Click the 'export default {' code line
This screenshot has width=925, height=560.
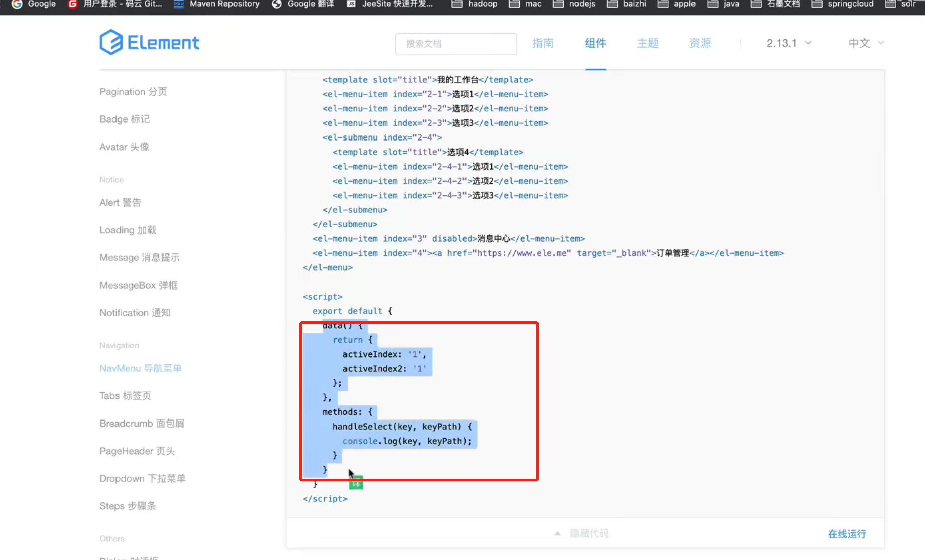tap(353, 311)
